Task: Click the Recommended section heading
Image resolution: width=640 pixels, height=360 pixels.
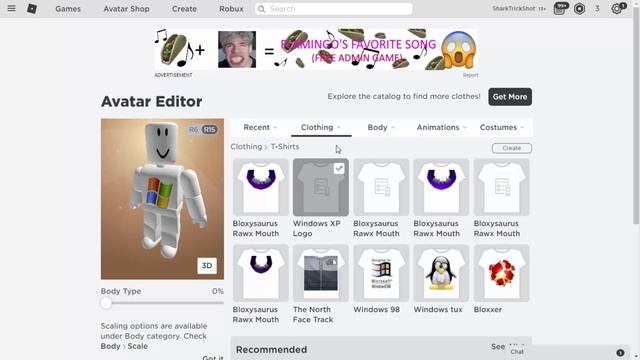Action: pyautogui.click(x=271, y=350)
